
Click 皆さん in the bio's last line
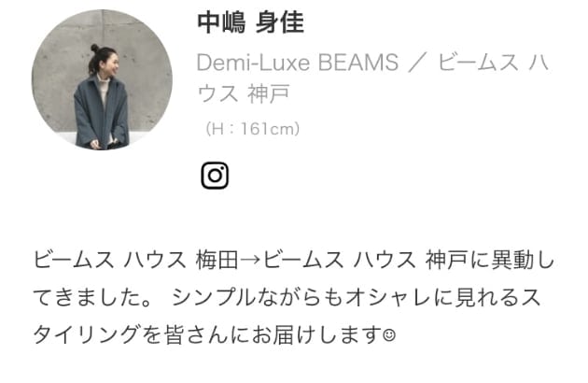pyautogui.click(x=197, y=334)
